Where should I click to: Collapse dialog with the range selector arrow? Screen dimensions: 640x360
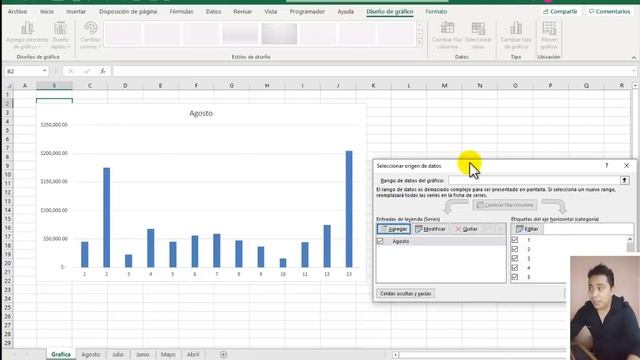click(624, 180)
